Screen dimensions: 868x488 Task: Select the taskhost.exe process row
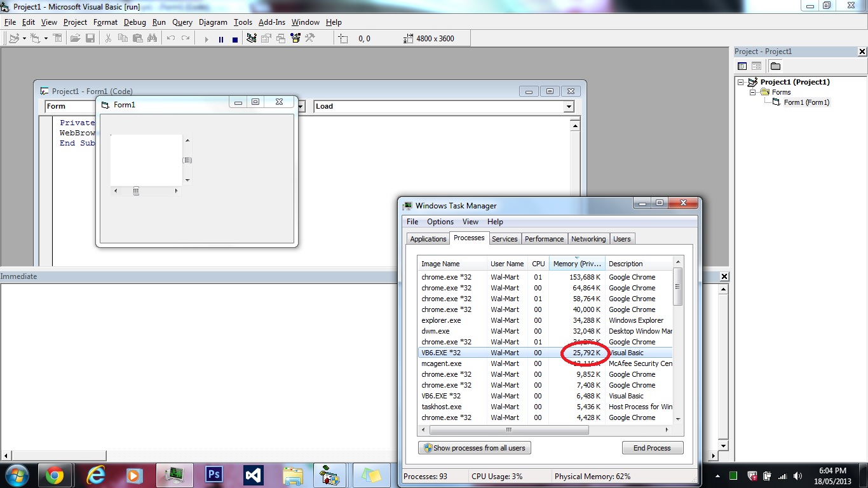[545, 407]
